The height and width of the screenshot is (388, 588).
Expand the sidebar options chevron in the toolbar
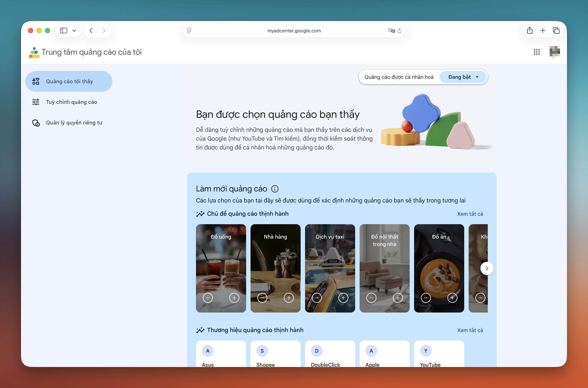pos(74,30)
